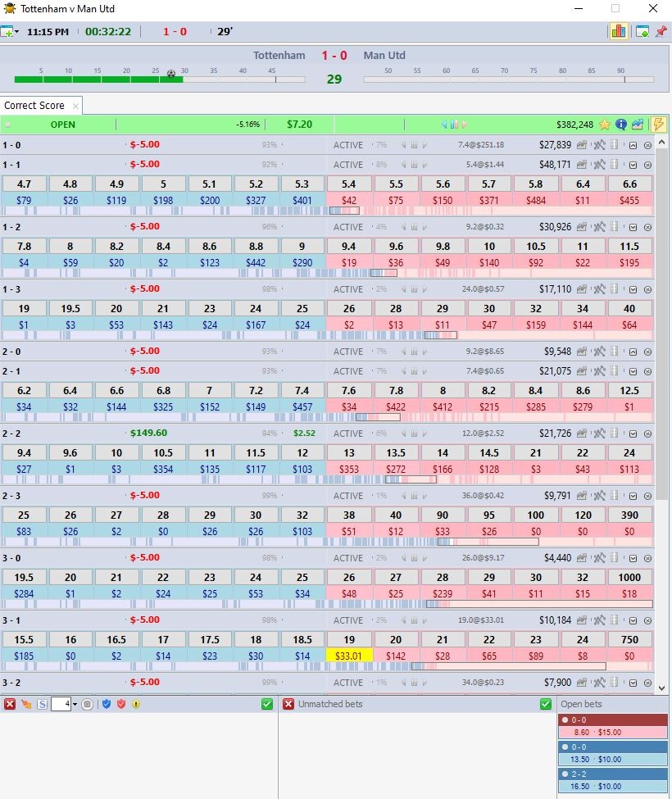This screenshot has height=799, width=672.
Task: Remove the 2 - 3 selection with circled X
Action: 647,496
